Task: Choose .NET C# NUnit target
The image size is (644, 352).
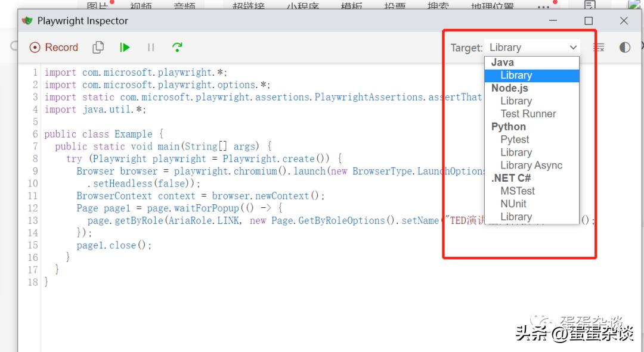Action: pos(532,204)
